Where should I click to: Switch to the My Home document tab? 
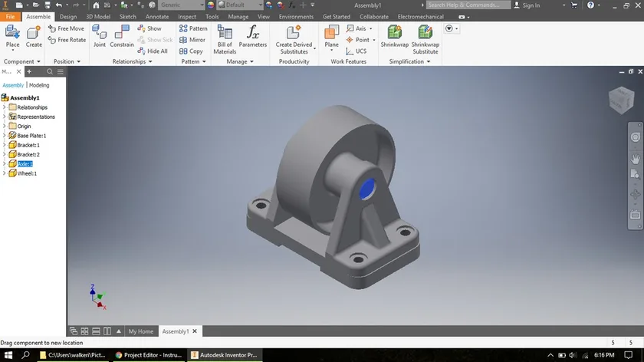pos(141,331)
